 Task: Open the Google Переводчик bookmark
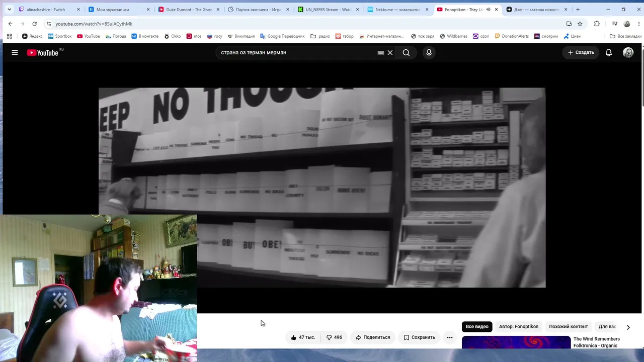[x=282, y=36]
